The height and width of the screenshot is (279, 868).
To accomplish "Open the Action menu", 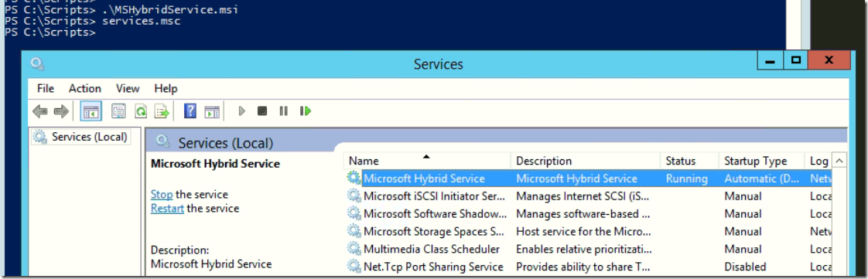I will pyautogui.click(x=84, y=89).
